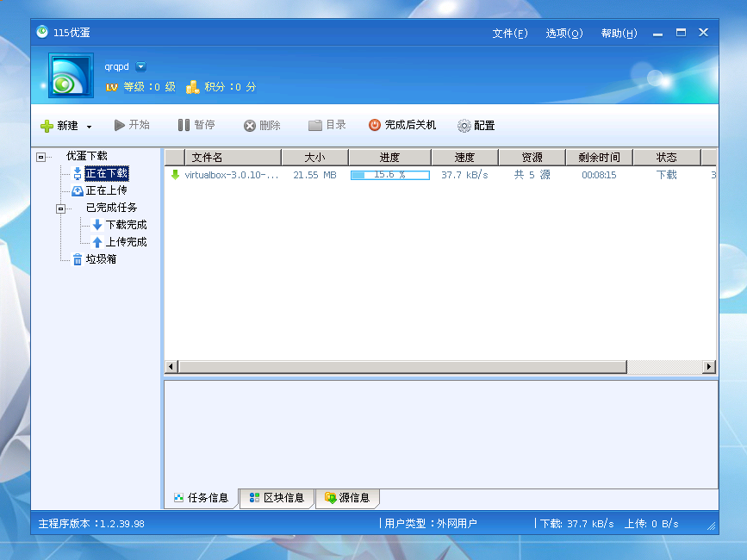Click the green plus 新建 icon
Screen dimensions: 747x560
click(x=47, y=126)
